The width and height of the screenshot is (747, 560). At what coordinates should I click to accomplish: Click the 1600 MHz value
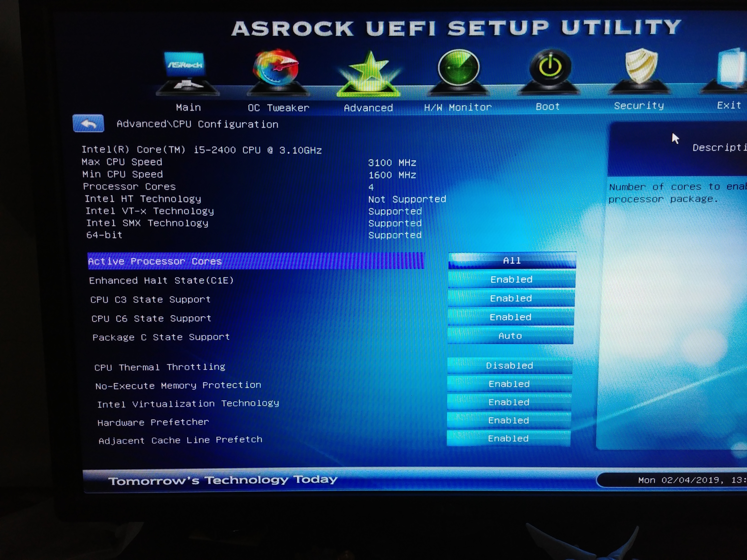click(392, 175)
